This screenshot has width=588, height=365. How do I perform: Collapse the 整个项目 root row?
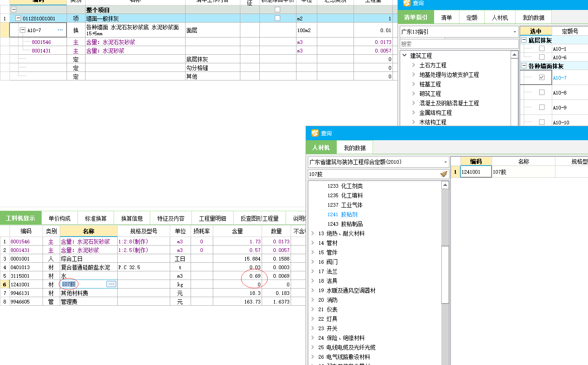(14, 9)
